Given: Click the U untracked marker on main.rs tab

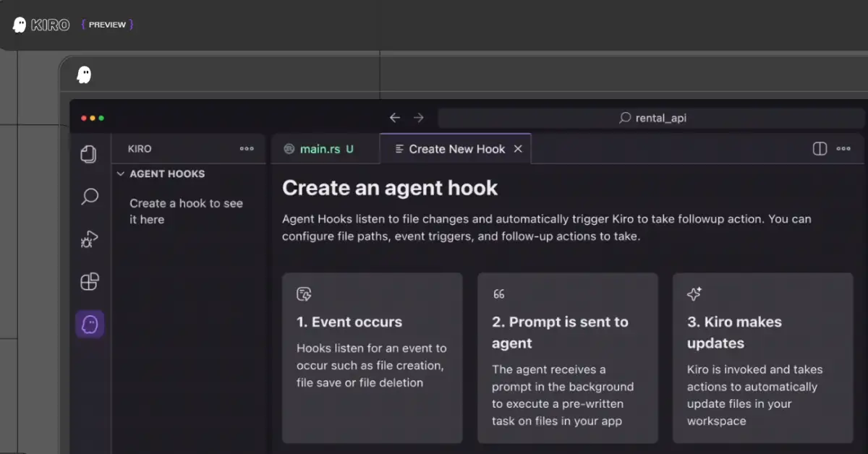Looking at the screenshot, I should point(349,149).
